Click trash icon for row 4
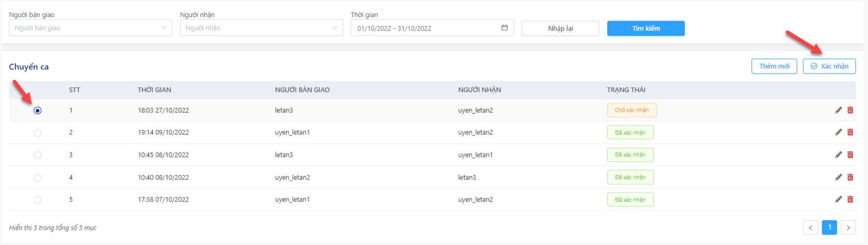868x245 pixels. [850, 177]
